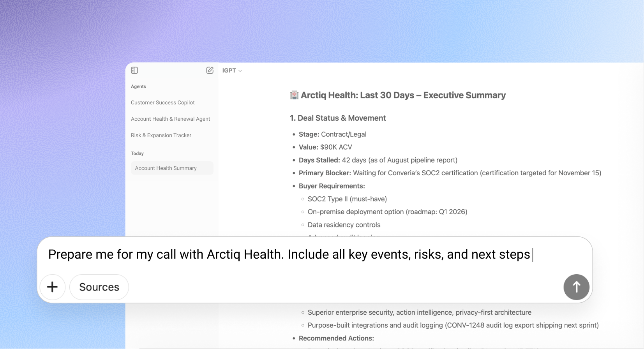Open the iGPT model dropdown
The height and width of the screenshot is (349, 644).
232,71
